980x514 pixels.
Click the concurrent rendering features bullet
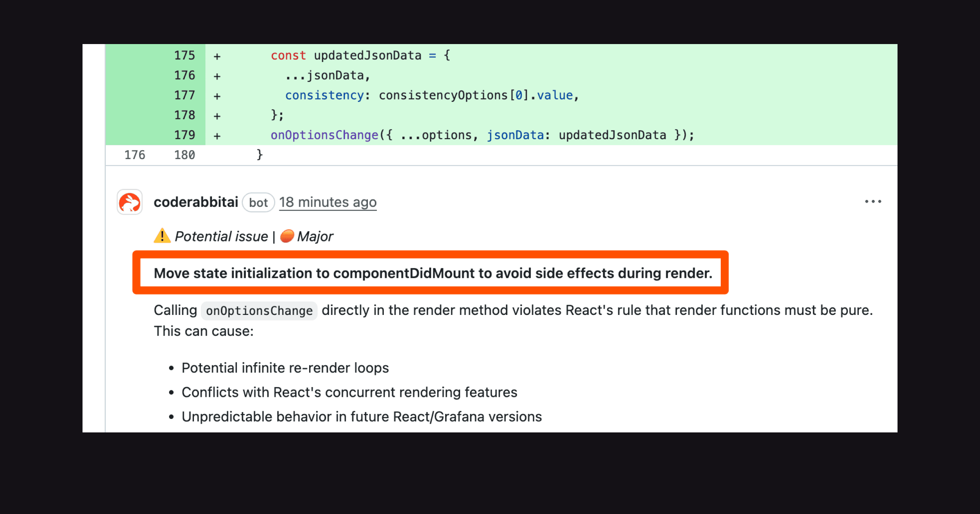tap(349, 392)
